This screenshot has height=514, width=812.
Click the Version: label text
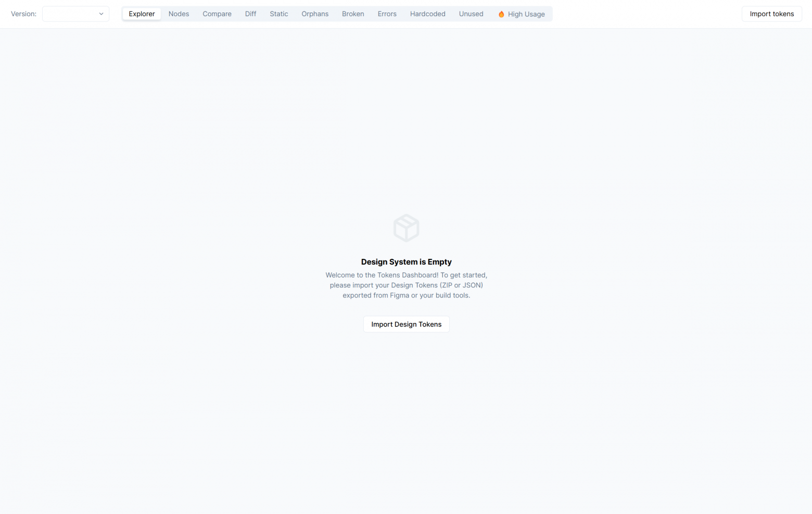click(24, 14)
